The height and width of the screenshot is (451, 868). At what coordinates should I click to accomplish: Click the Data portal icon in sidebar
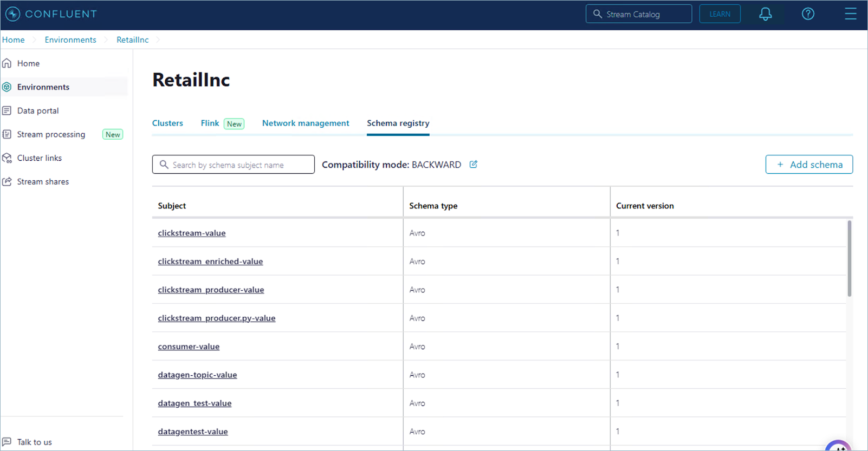(x=7, y=111)
